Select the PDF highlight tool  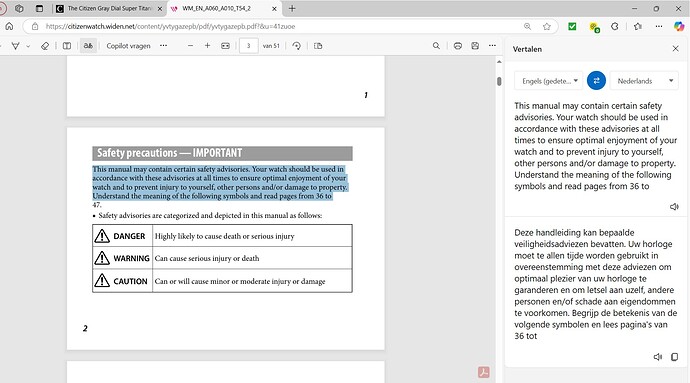[x=15, y=46]
